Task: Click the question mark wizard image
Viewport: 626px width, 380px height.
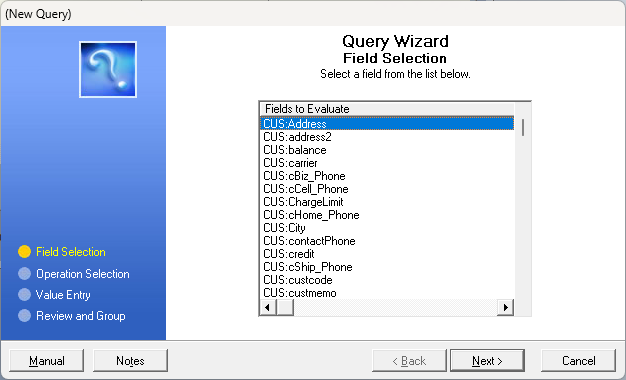Action: click(108, 69)
